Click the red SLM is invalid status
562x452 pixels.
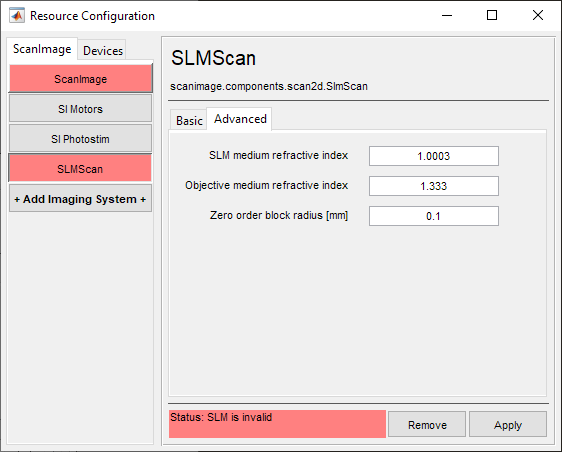pos(277,424)
